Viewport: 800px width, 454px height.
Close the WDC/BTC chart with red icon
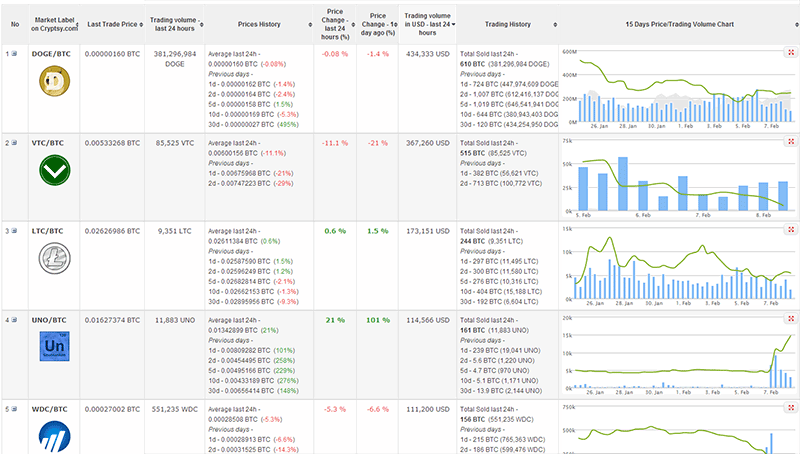791,408
